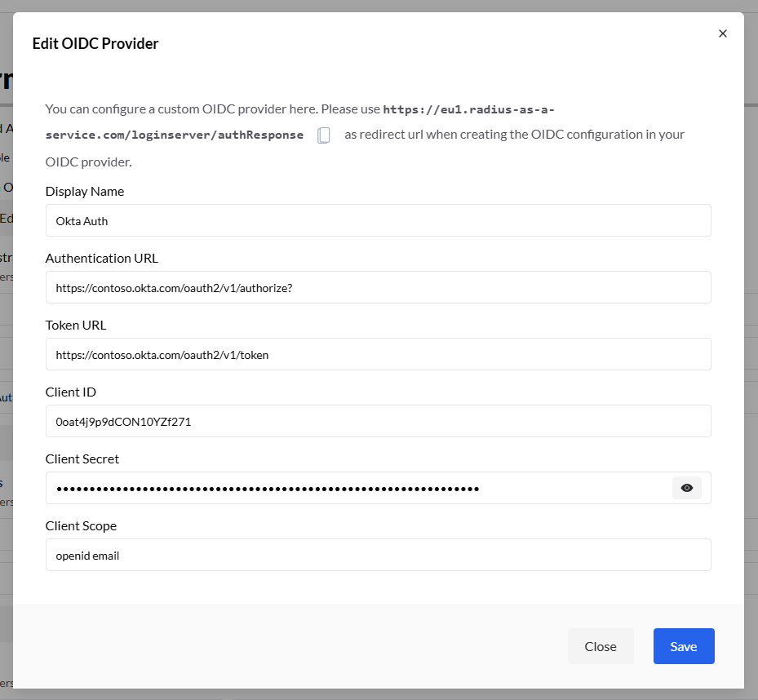The image size is (758, 700).
Task: Select the Client ID text box
Action: click(378, 421)
